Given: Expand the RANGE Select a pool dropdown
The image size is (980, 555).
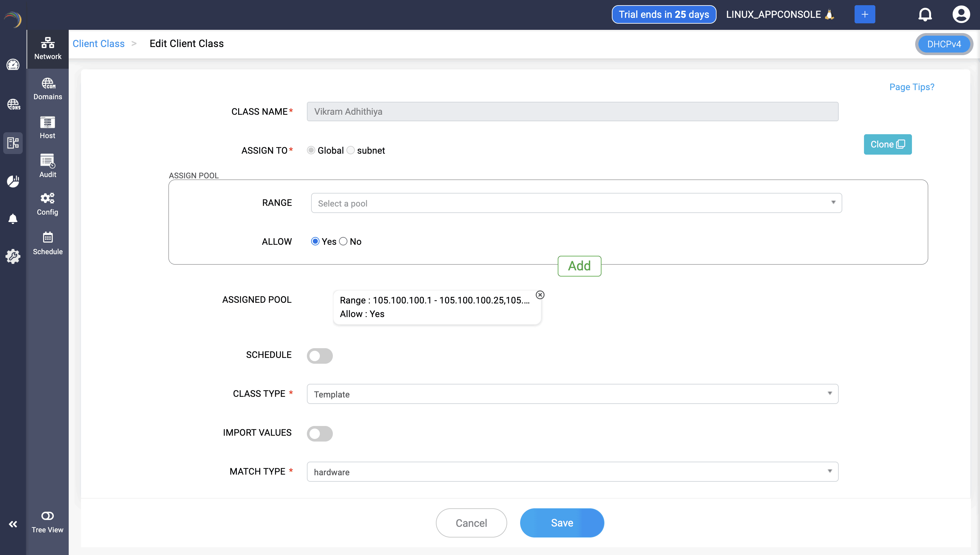Looking at the screenshot, I should tap(576, 203).
